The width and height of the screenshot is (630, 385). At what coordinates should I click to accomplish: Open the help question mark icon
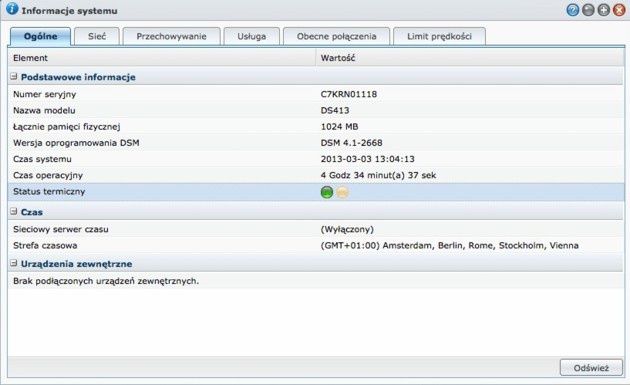click(x=573, y=10)
